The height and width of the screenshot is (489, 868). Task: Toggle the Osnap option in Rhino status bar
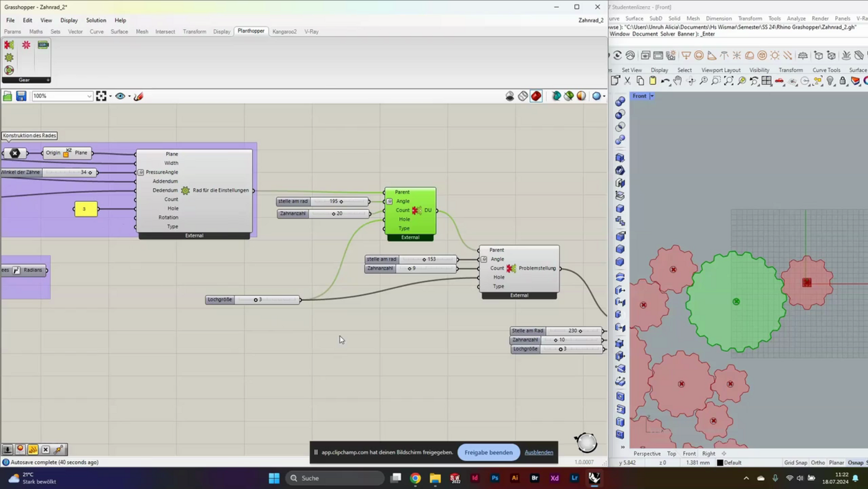pos(855,462)
